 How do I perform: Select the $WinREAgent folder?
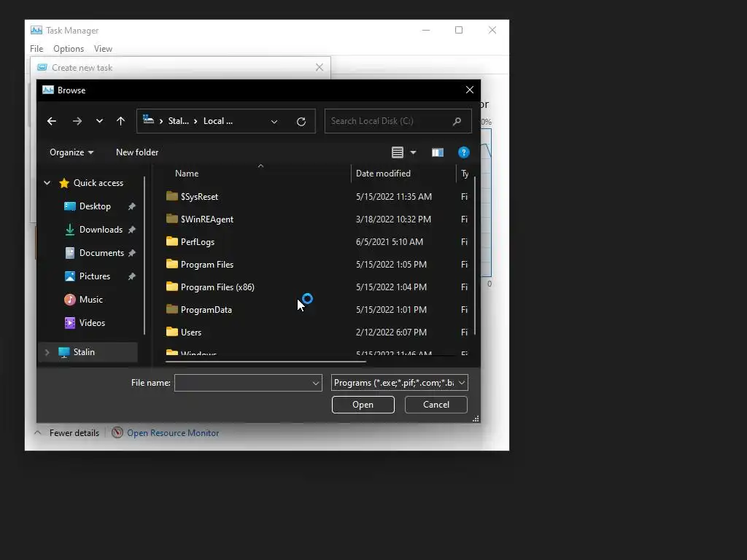[206, 219]
